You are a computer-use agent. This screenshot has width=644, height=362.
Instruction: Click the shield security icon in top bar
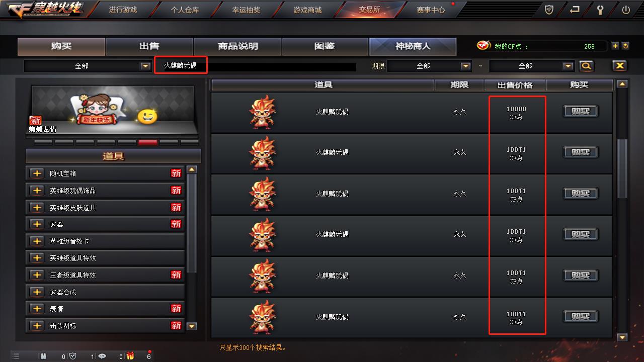tap(549, 10)
